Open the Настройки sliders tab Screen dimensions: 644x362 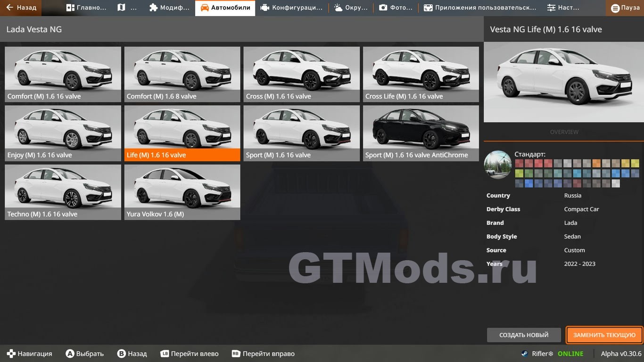pyautogui.click(x=563, y=8)
